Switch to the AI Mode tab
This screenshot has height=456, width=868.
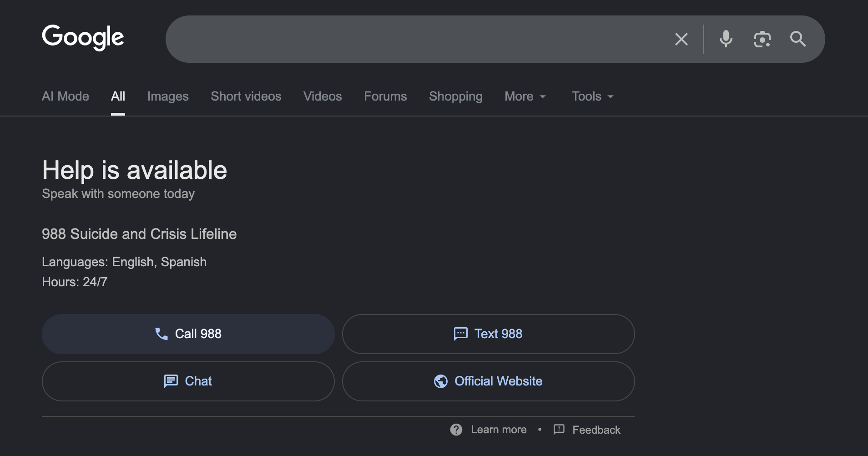point(66,96)
